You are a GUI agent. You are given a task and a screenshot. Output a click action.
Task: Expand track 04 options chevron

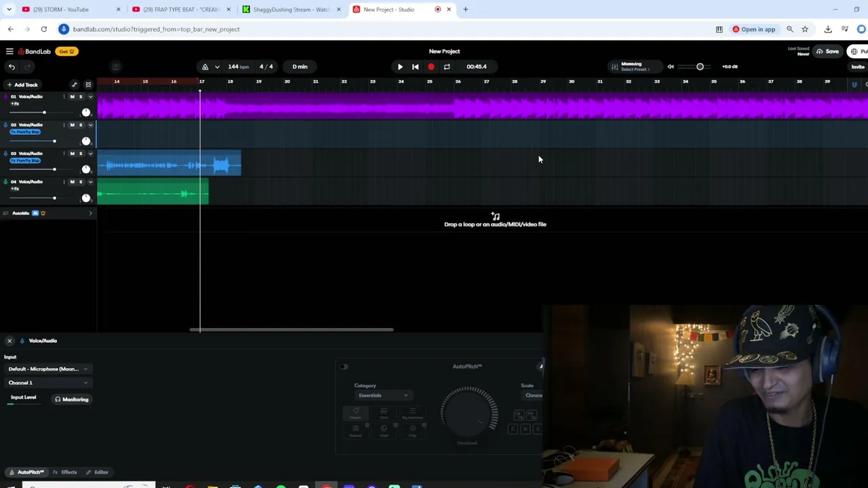coord(90,182)
